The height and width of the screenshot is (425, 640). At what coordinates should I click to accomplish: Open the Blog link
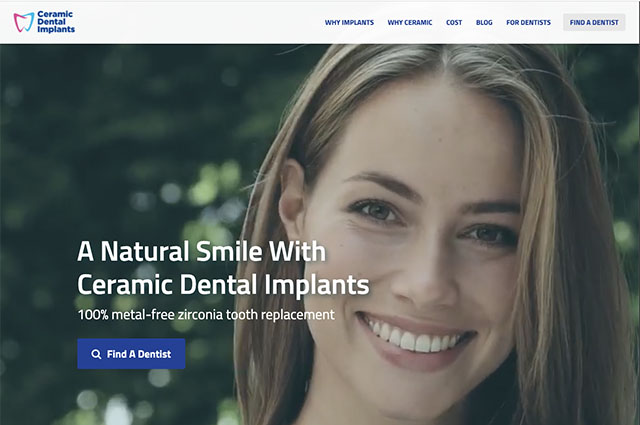pos(484,22)
